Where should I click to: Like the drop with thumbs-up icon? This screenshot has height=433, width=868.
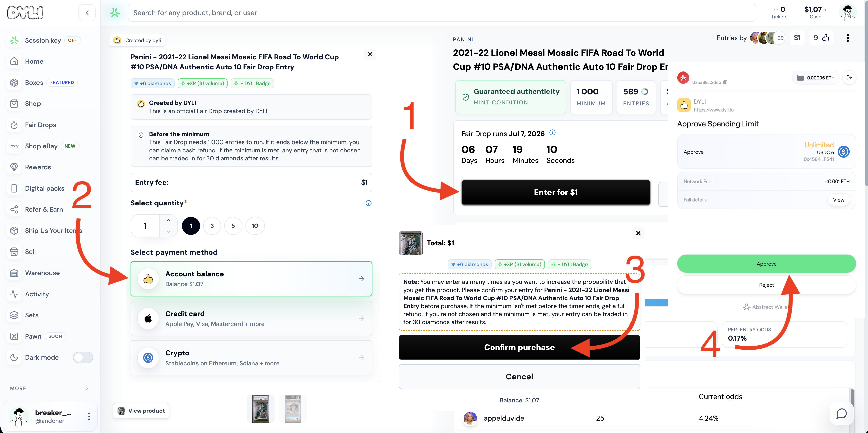click(x=826, y=38)
